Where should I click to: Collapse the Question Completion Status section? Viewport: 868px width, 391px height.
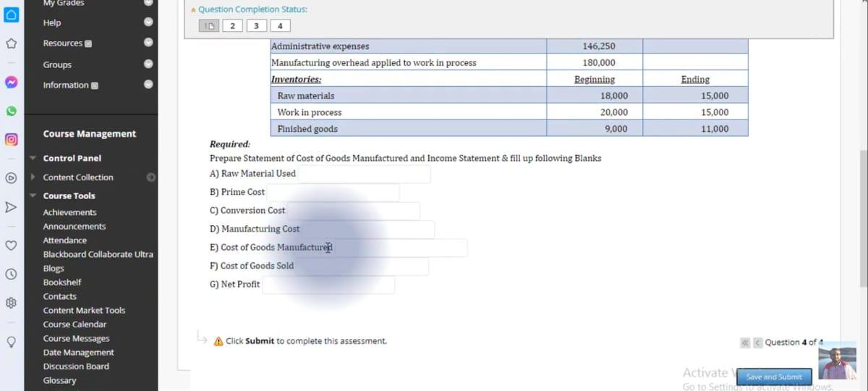point(193,9)
